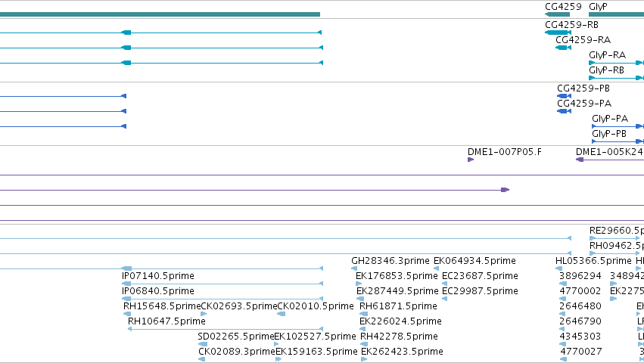The width and height of the screenshot is (644, 363).
Task: Select the DME1-007P05.F clone-end label
Action: click(504, 152)
